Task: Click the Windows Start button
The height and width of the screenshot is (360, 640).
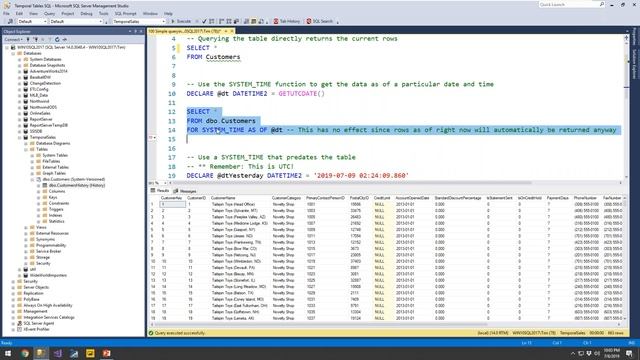Action: tap(8, 353)
